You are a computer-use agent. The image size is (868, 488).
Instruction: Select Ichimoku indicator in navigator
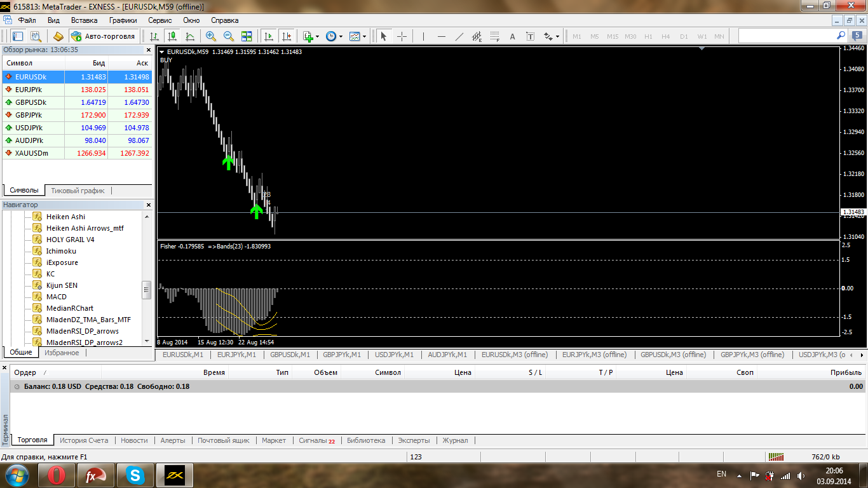tap(61, 251)
